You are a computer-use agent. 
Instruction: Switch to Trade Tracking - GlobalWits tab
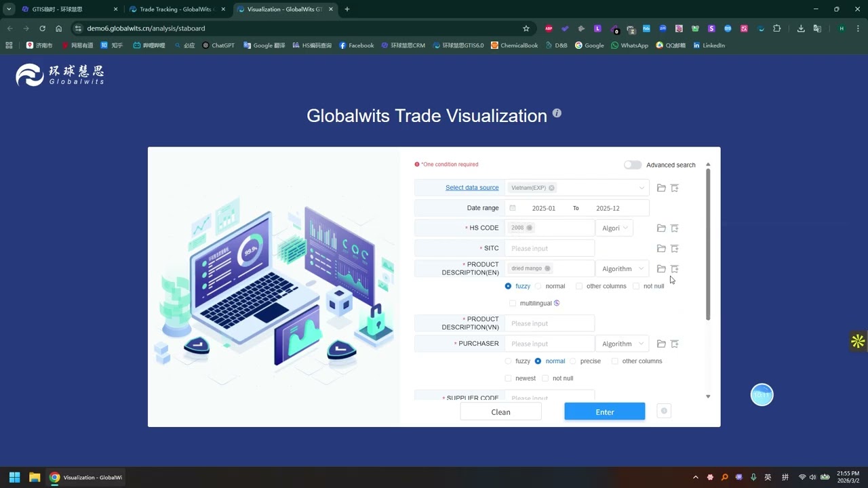pyautogui.click(x=178, y=9)
